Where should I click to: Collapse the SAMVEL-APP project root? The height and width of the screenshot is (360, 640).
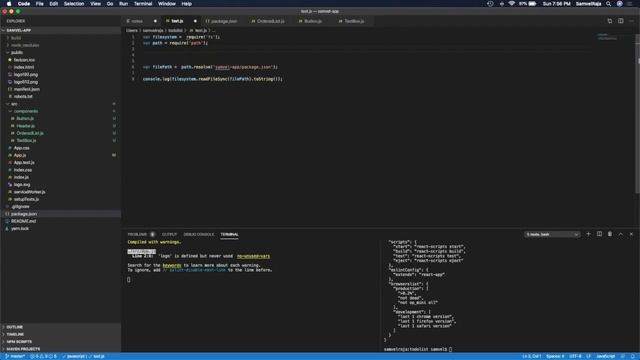pyautogui.click(x=60, y=30)
